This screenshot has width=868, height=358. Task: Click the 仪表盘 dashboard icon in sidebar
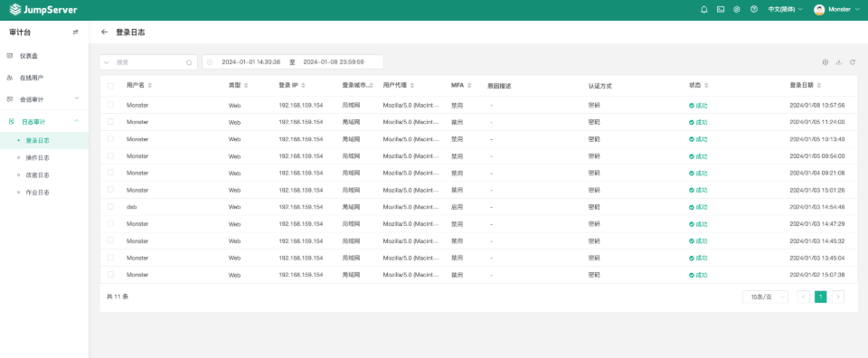click(x=9, y=56)
